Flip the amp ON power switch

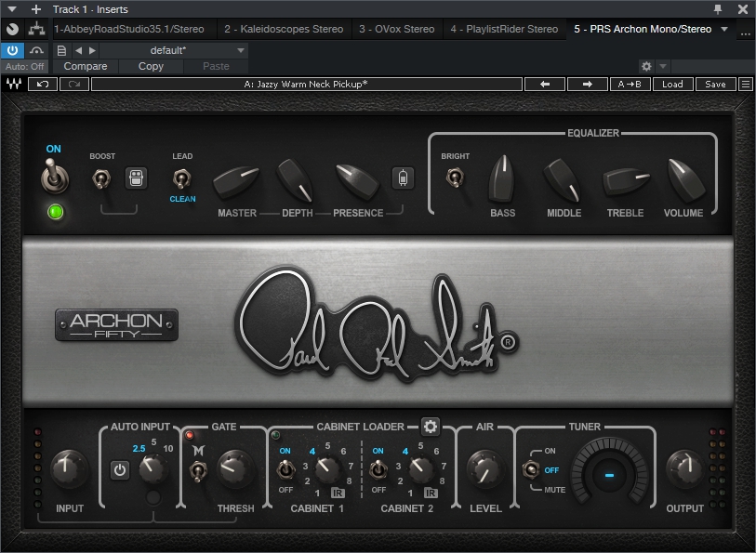[x=54, y=177]
